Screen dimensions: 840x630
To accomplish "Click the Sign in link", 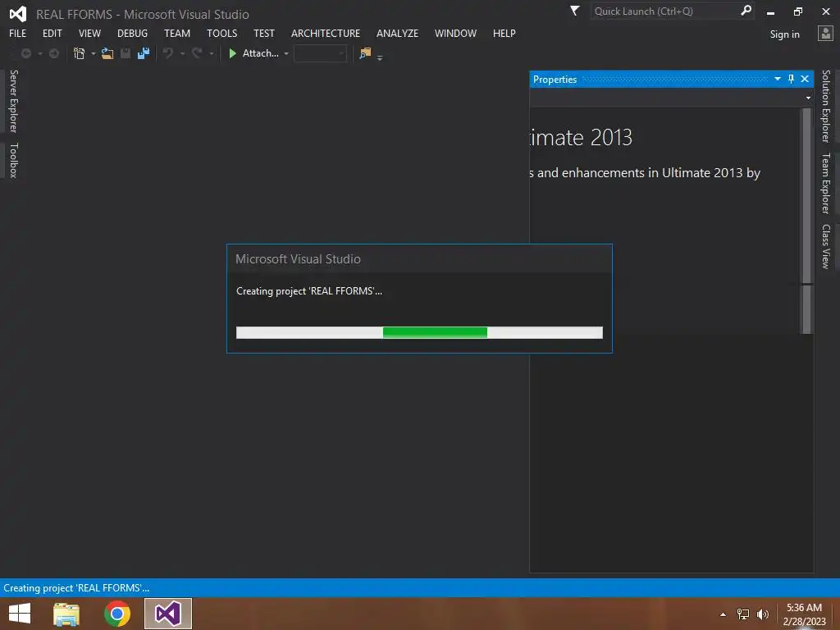I will tap(784, 34).
